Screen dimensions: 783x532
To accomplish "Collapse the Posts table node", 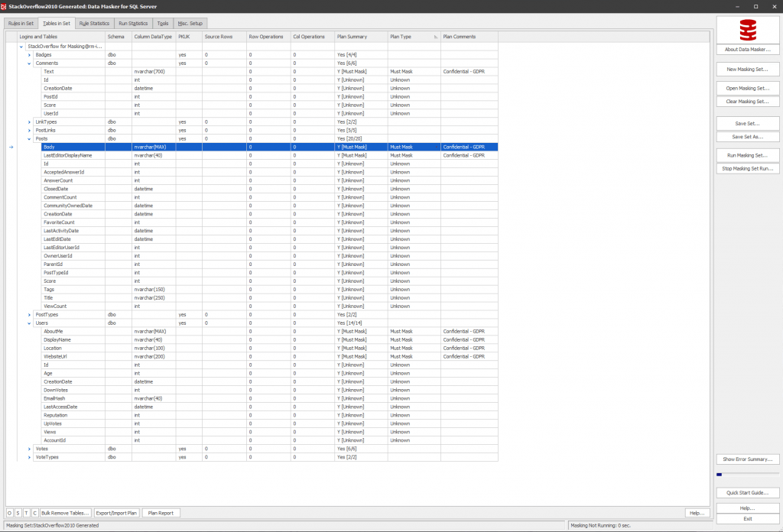I will pyautogui.click(x=29, y=139).
